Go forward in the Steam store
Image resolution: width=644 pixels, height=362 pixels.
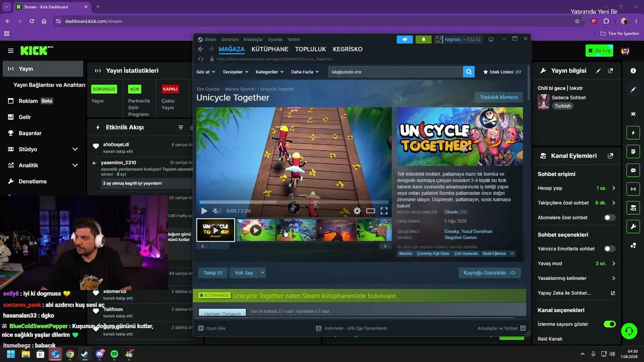(x=211, y=49)
